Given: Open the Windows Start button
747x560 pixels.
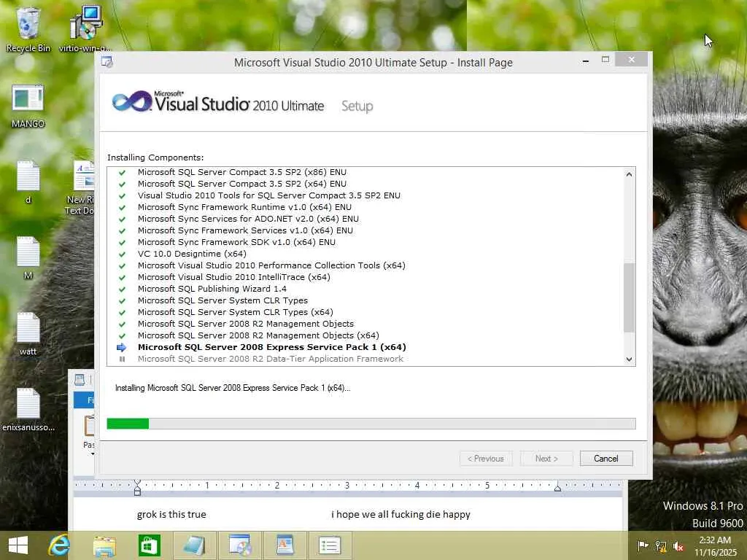Looking at the screenshot, I should 18,545.
